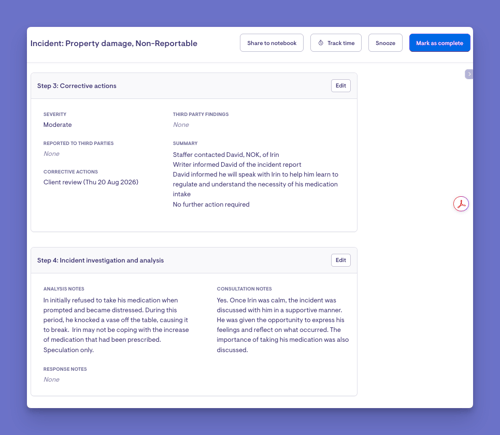This screenshot has height=435, width=500.
Task: Share incident to notebook
Action: pyautogui.click(x=272, y=43)
